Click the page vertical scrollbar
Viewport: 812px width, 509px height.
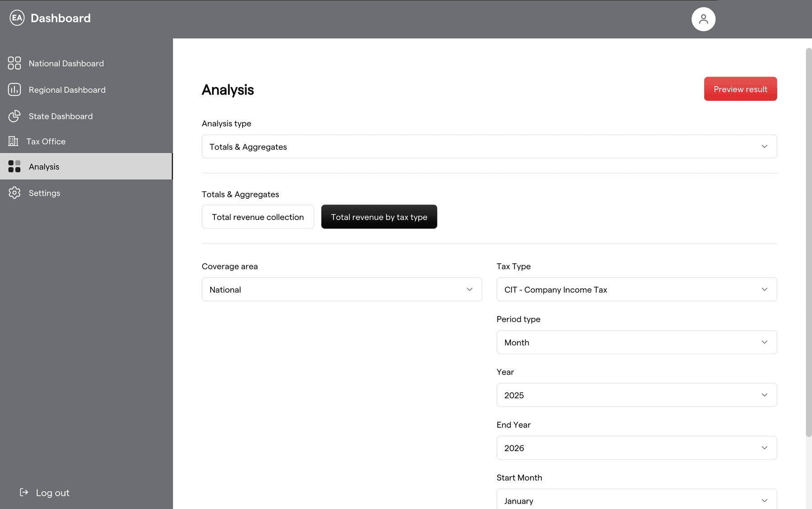(x=808, y=243)
